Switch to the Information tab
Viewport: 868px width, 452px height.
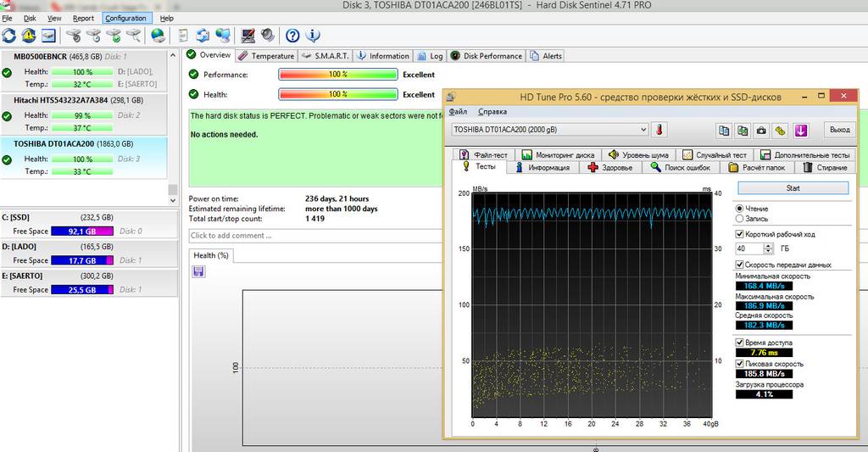coord(382,56)
